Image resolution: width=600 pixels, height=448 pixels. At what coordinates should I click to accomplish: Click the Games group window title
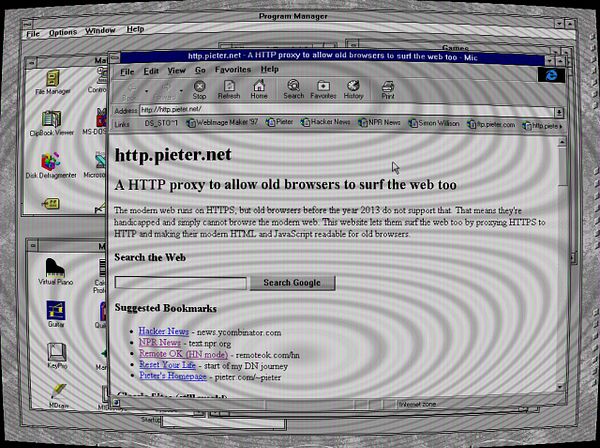pyautogui.click(x=455, y=48)
